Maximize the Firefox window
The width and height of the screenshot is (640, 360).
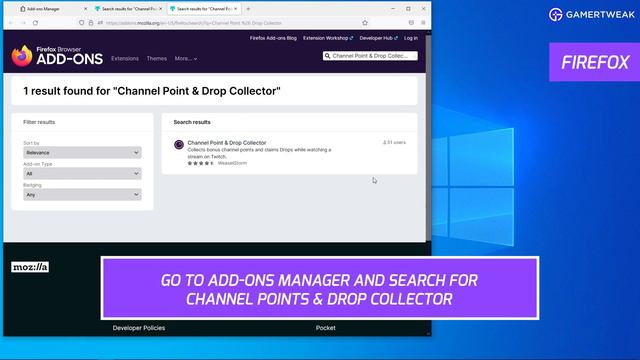tap(408, 9)
